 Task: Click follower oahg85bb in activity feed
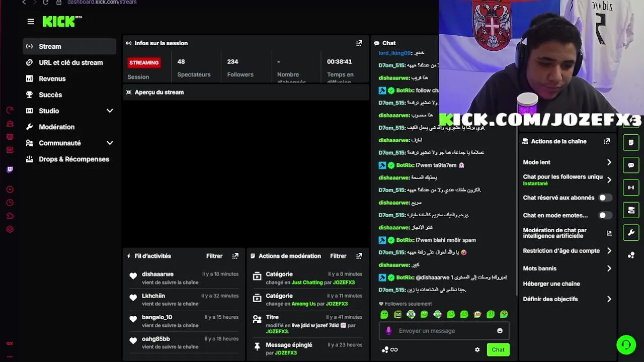(156, 339)
